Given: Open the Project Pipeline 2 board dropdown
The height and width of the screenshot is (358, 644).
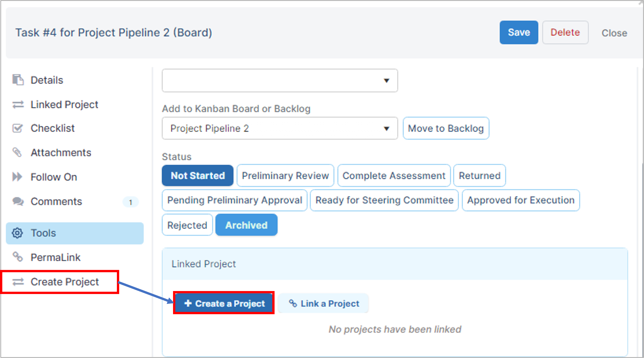Looking at the screenshot, I should click(280, 128).
